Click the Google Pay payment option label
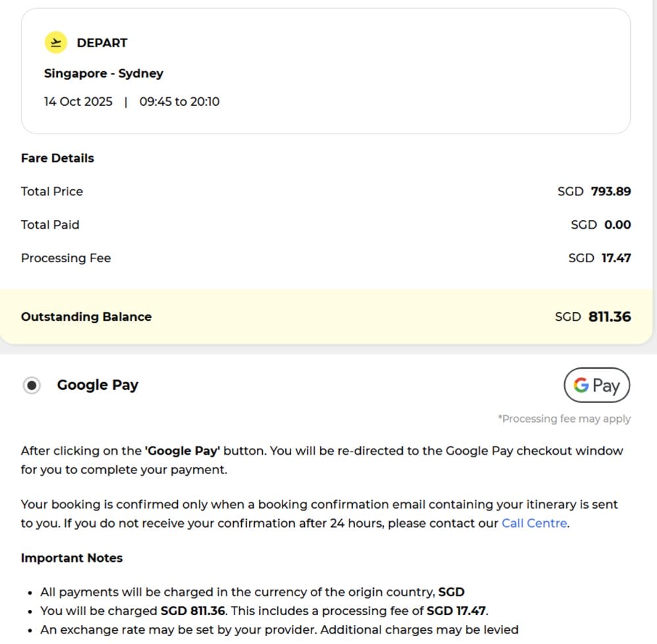This screenshot has height=644, width=657. 97,385
